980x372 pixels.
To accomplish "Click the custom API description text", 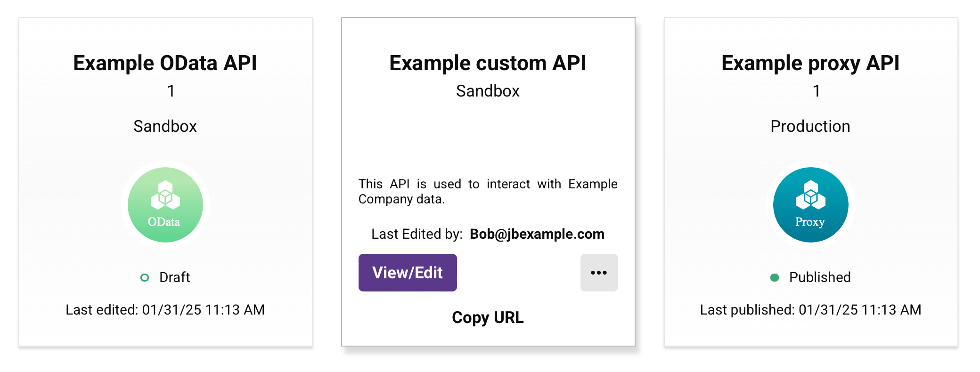I will 488,191.
